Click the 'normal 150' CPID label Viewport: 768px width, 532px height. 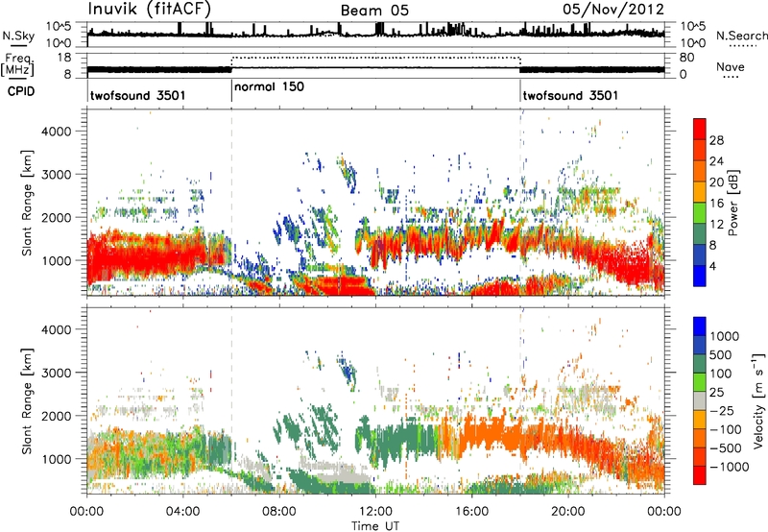[x=269, y=86]
